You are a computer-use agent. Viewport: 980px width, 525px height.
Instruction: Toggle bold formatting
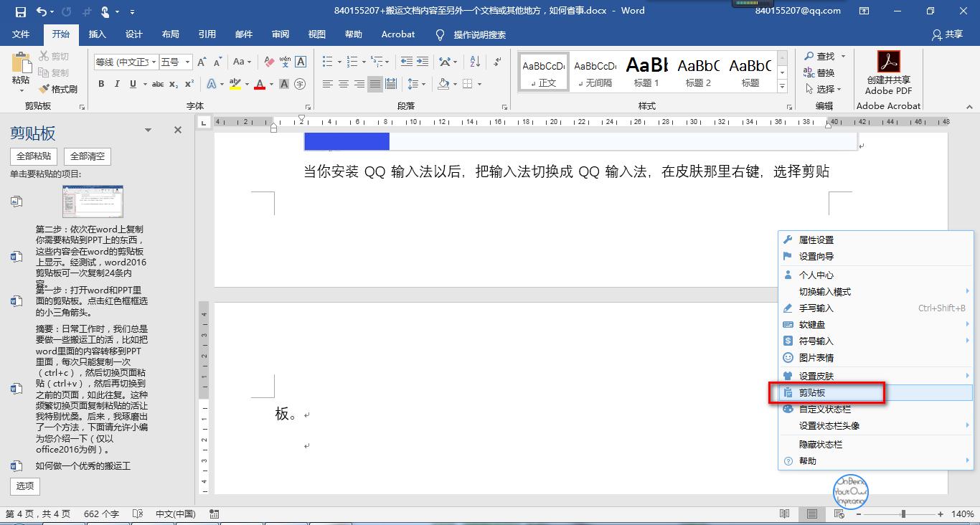pos(101,84)
